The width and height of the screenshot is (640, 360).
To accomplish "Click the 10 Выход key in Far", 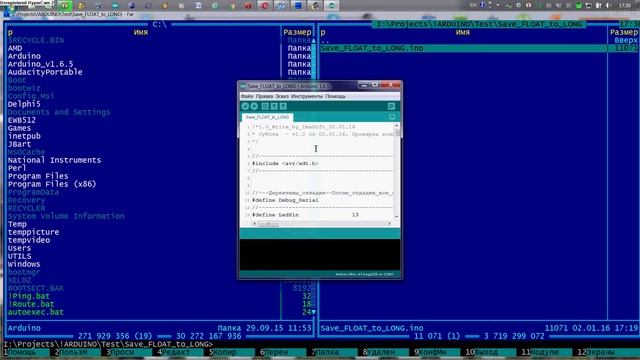I will click(488, 352).
